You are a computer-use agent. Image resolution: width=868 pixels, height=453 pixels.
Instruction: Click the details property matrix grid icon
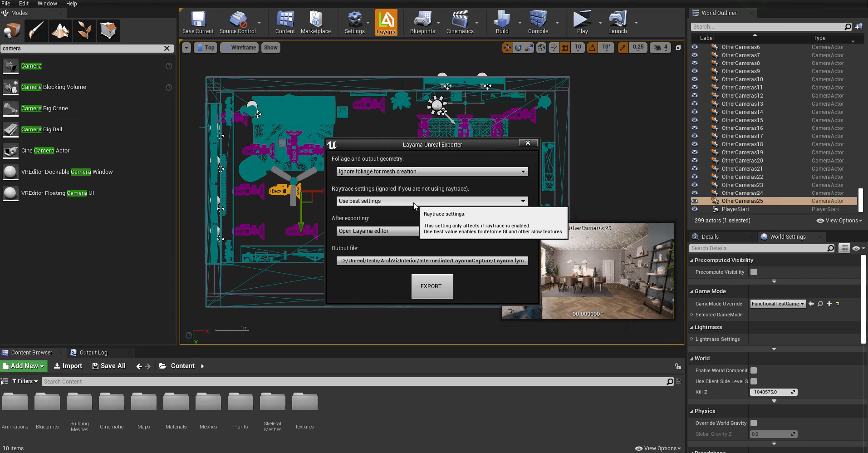[x=844, y=248]
